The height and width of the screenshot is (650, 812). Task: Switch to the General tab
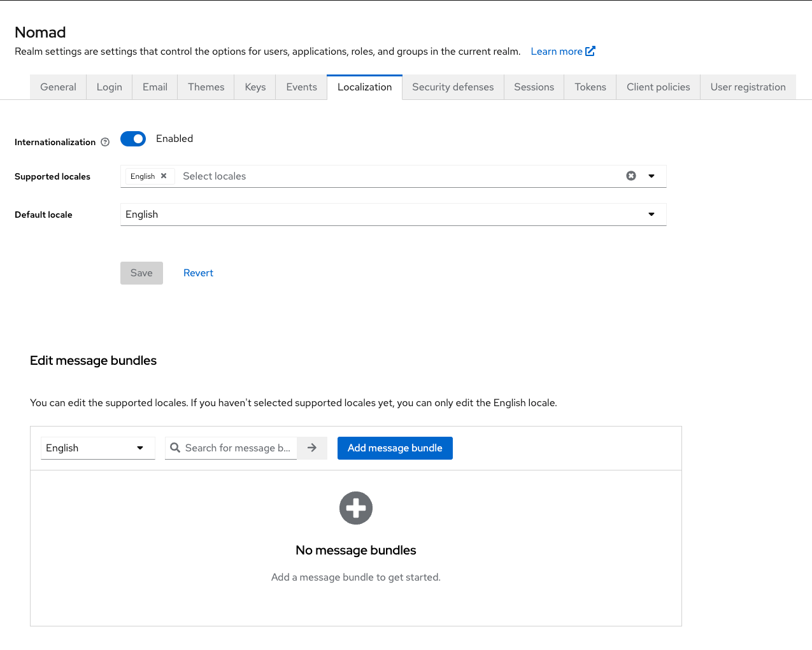58,87
